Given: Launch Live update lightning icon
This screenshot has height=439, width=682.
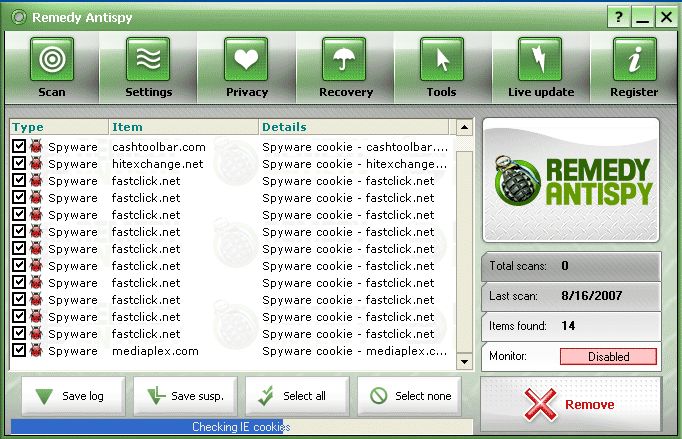Looking at the screenshot, I should pyautogui.click(x=540, y=59).
